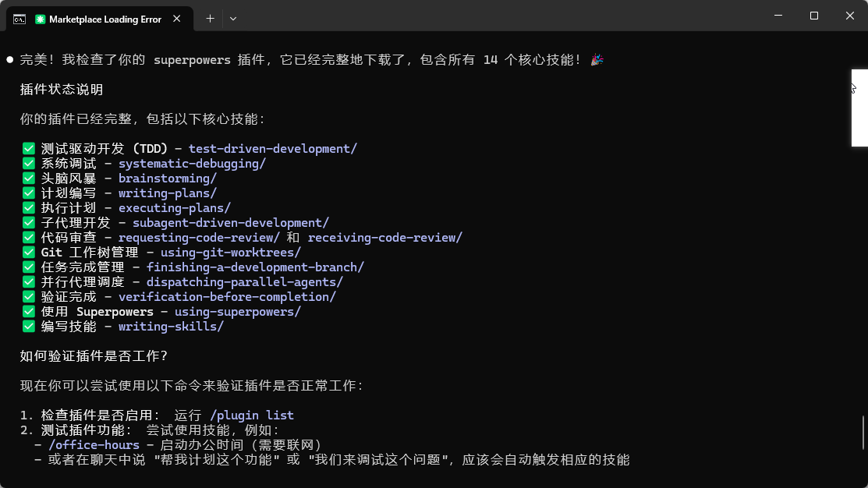Open a new terminal tab
The width and height of the screenshot is (868, 488).
click(x=210, y=19)
